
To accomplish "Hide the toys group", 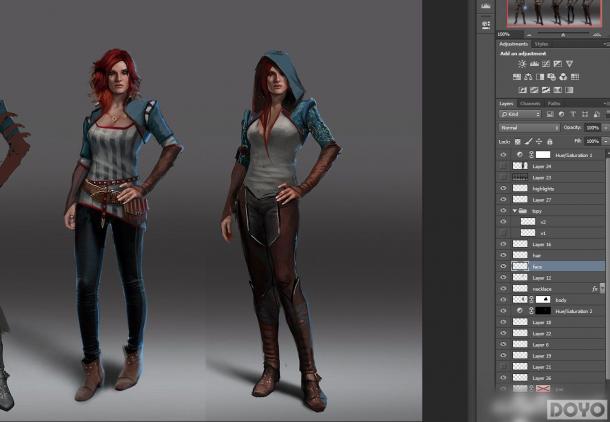I will point(503,211).
